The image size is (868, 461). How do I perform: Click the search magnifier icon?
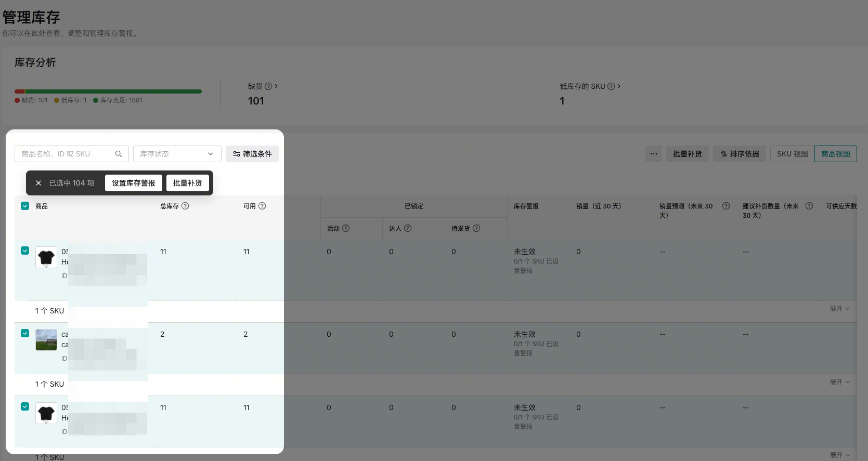click(119, 154)
